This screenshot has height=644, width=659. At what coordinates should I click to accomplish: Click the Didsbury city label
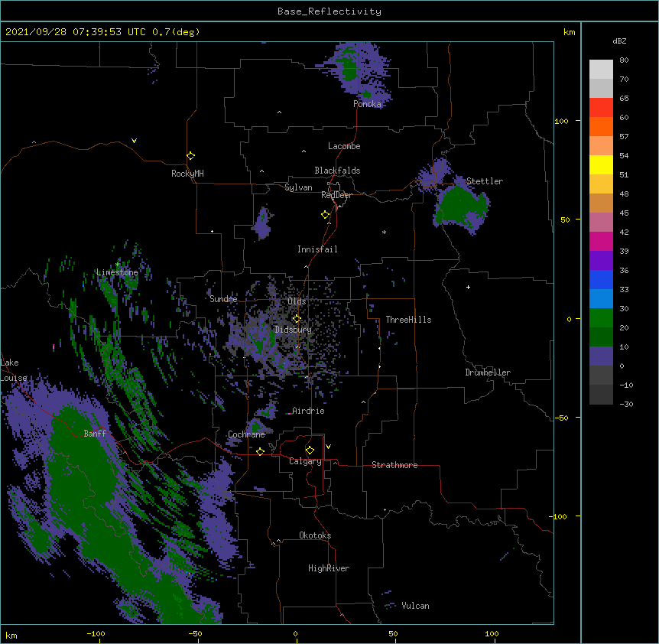click(294, 330)
